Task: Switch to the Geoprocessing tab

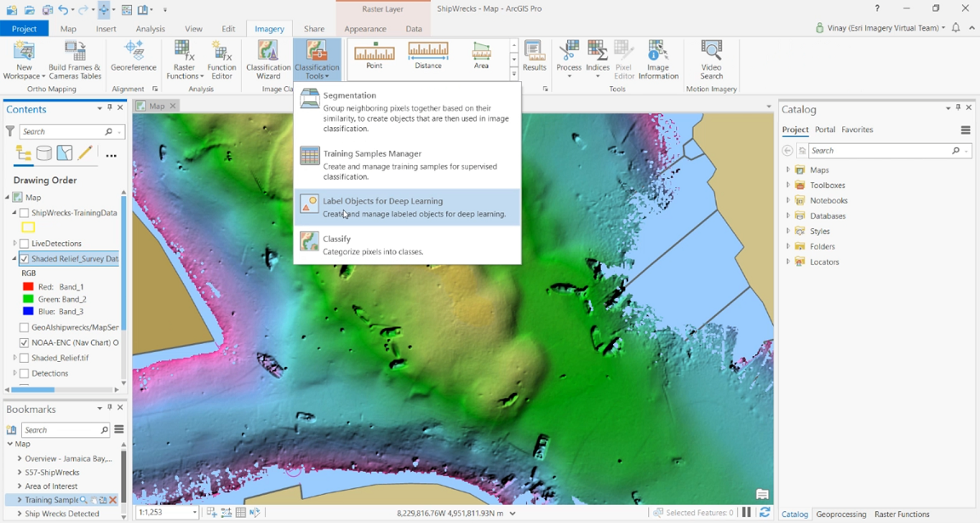Action: point(841,514)
